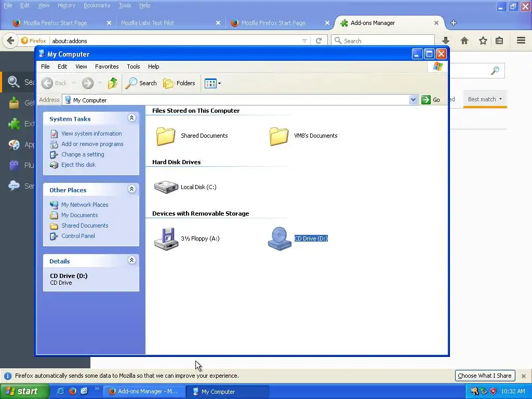Click Add or remove programs link
The width and height of the screenshot is (532, 399).
pyautogui.click(x=92, y=144)
